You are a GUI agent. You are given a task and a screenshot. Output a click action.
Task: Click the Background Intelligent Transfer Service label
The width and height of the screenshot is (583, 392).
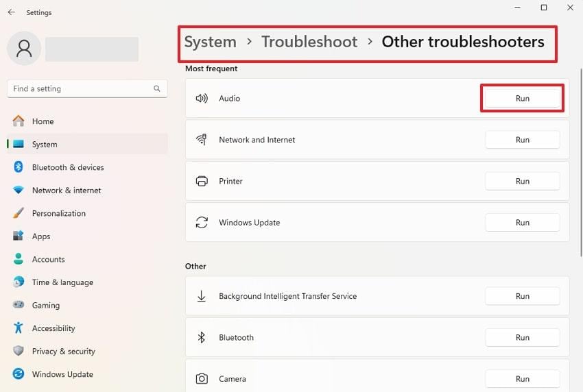pyautogui.click(x=288, y=296)
